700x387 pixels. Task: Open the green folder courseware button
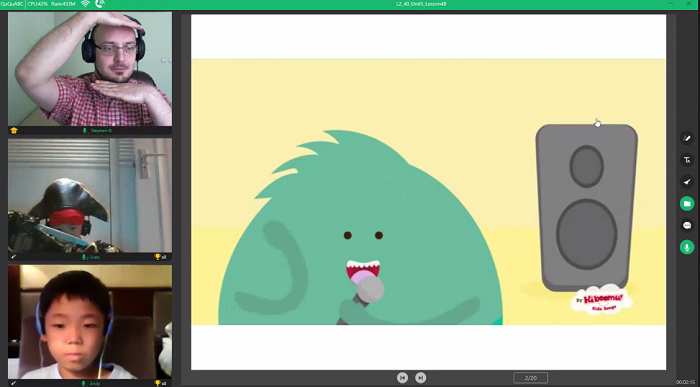pyautogui.click(x=687, y=204)
